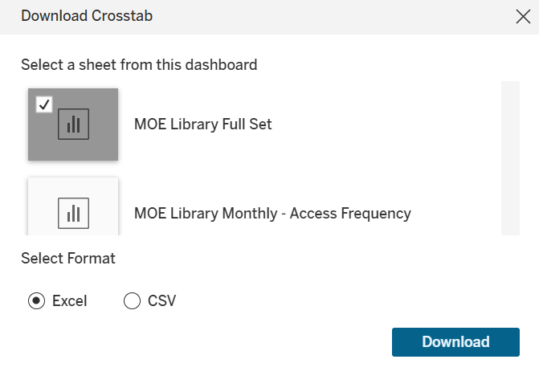
Task: Choose MOE Library Monthly - Access Frequency name
Action: (272, 213)
